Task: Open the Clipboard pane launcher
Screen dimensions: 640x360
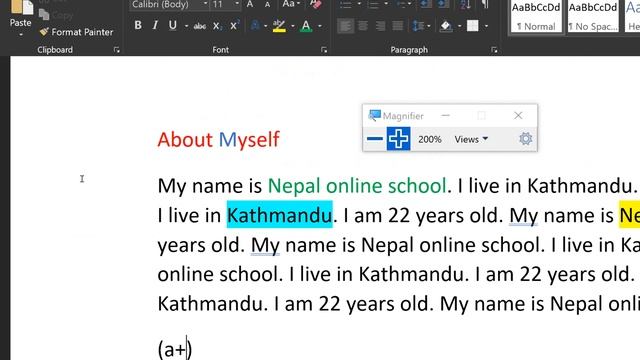Action: [117, 50]
